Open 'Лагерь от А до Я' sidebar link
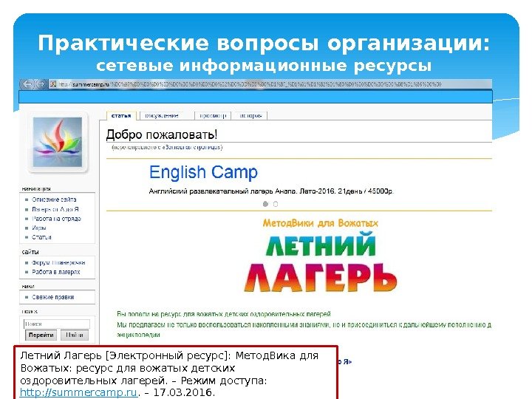Screen dimensions: 532x399 coord(55,209)
